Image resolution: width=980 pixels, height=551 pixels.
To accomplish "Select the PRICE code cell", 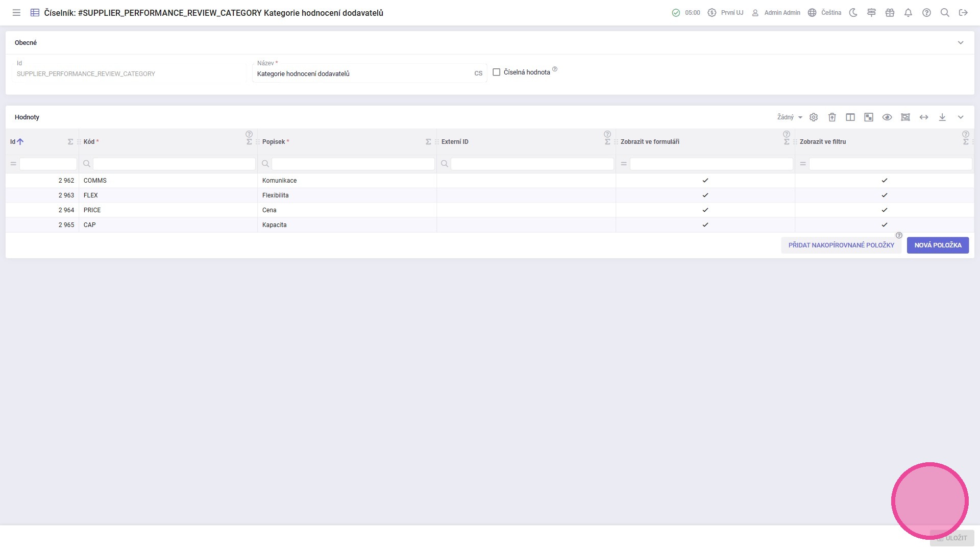I will [168, 210].
